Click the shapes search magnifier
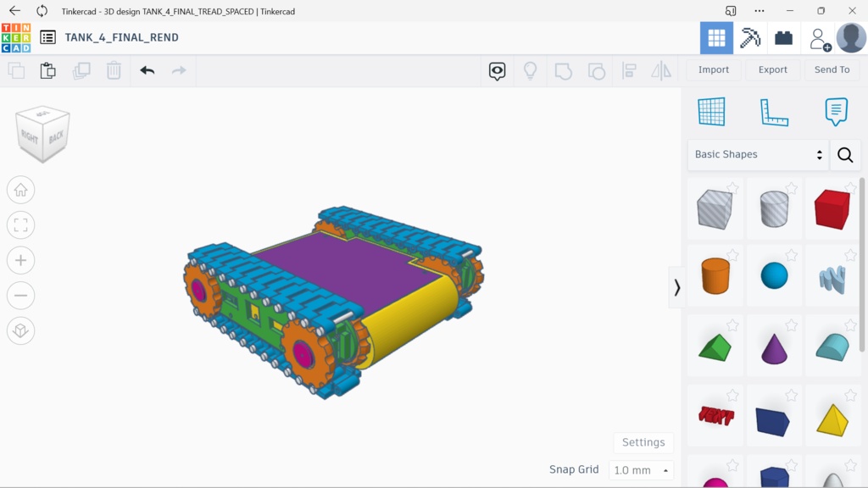This screenshot has width=868, height=488. tap(845, 155)
